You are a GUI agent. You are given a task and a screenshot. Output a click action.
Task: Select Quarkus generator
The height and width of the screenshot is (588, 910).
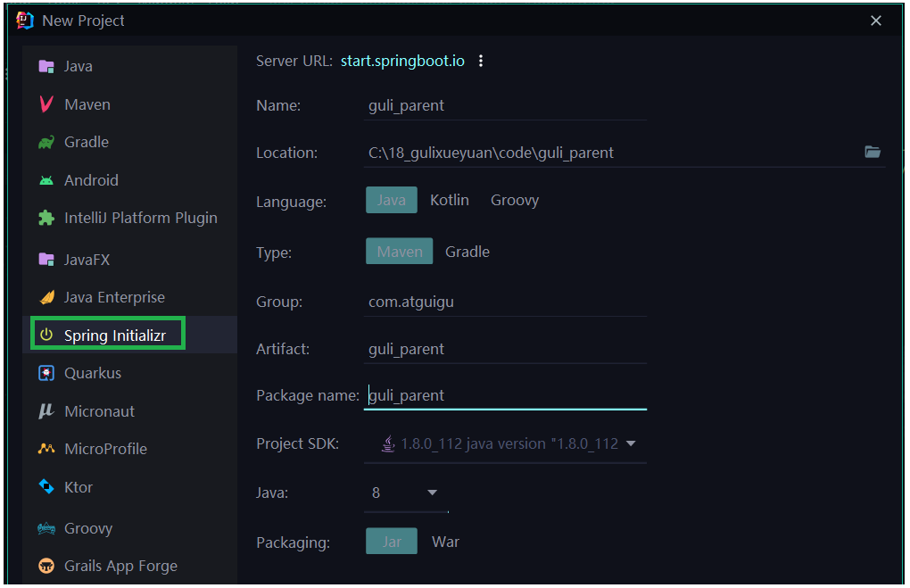coord(130,373)
